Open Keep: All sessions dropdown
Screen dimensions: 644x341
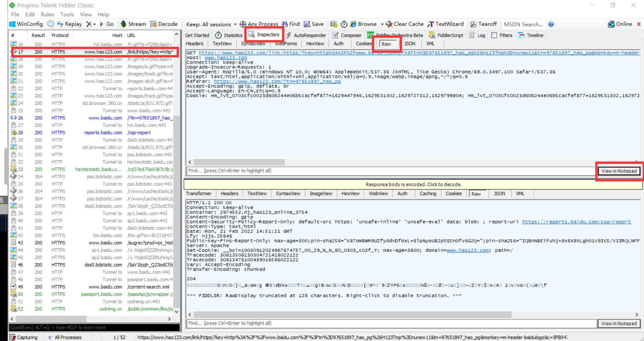tap(211, 25)
